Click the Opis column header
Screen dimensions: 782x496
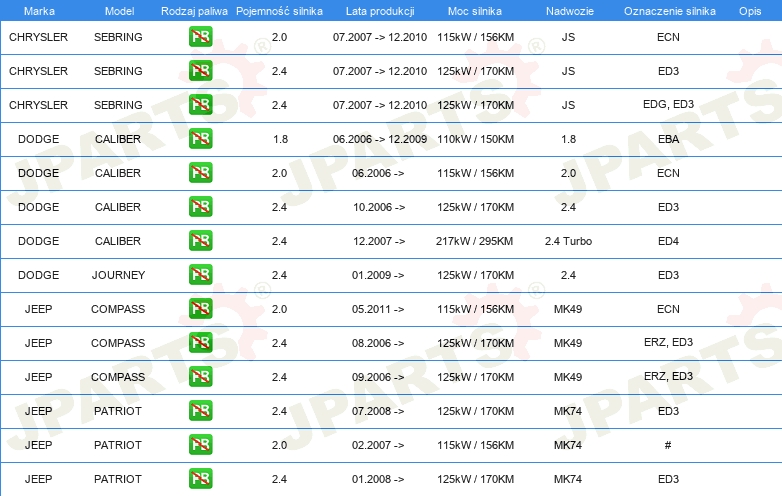(750, 11)
